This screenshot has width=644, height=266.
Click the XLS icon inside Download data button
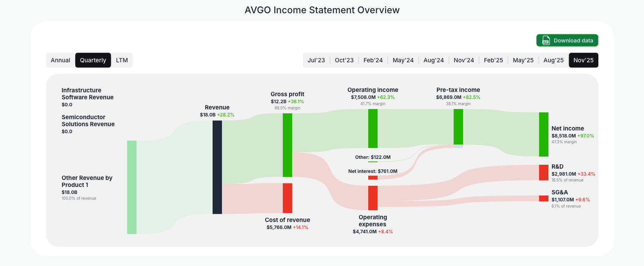click(545, 40)
